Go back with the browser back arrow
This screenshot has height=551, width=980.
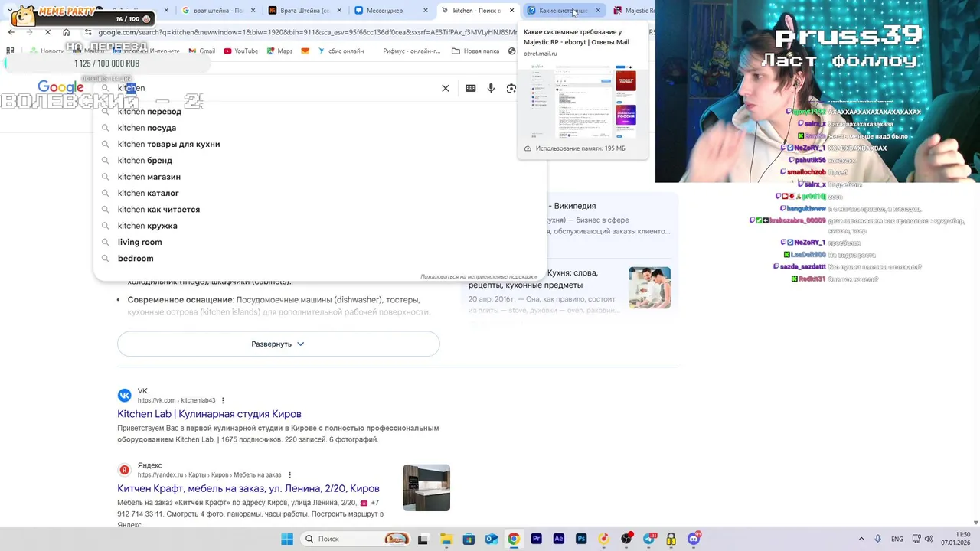(11, 32)
